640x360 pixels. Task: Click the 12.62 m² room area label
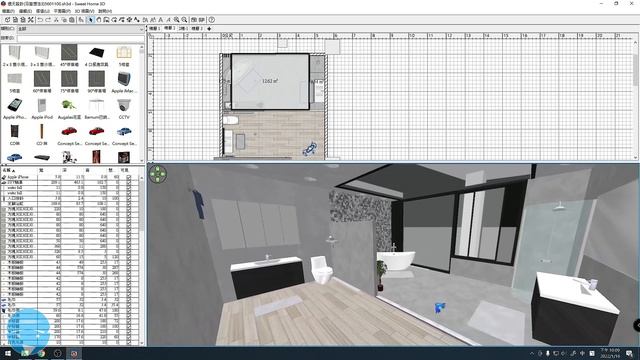[270, 81]
